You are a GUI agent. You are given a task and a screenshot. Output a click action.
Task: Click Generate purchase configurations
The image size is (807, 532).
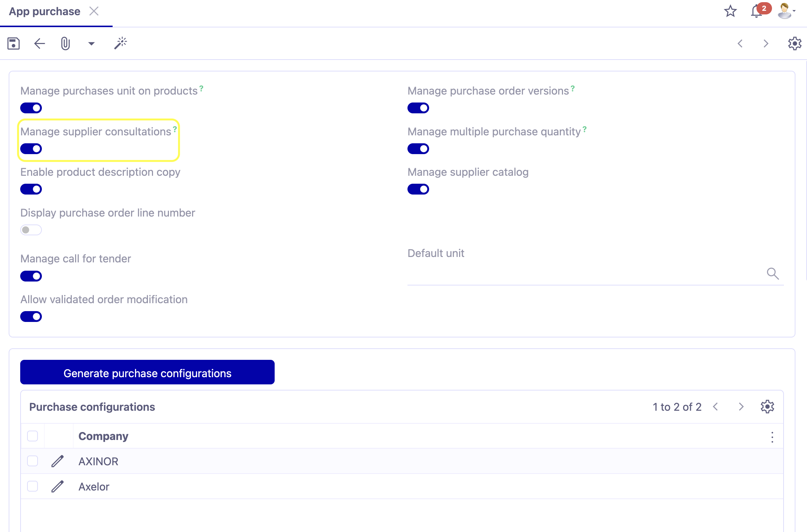tap(147, 372)
